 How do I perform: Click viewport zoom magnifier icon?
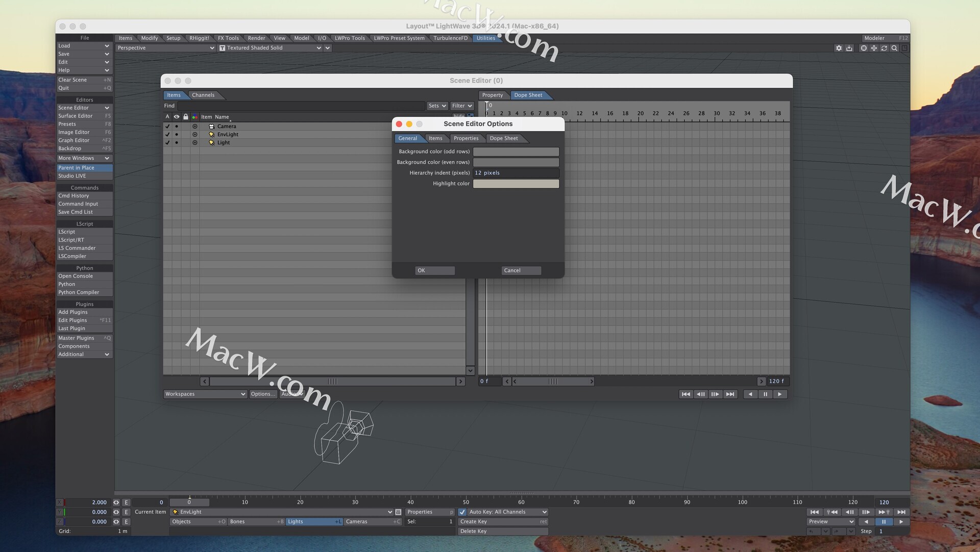[x=894, y=48]
